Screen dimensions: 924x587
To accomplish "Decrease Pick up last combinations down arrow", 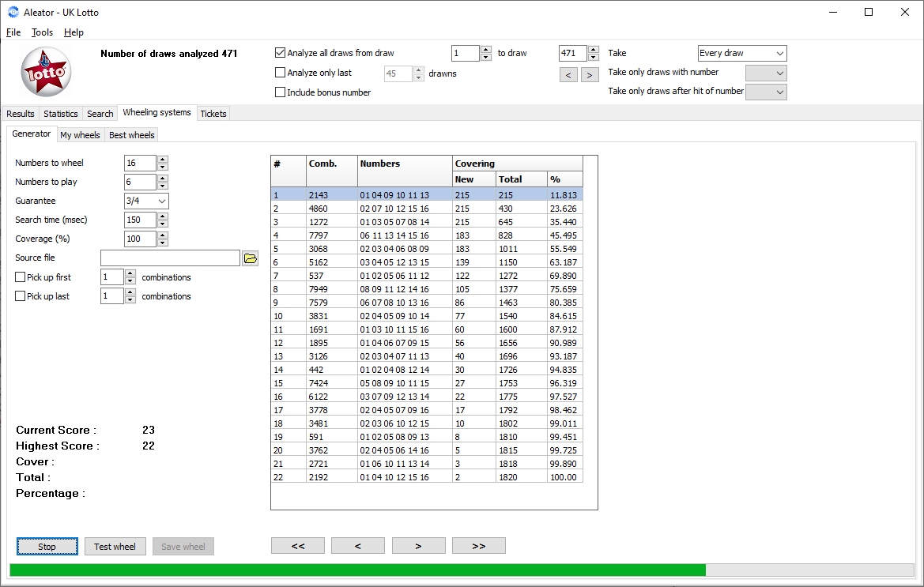I will click(131, 299).
